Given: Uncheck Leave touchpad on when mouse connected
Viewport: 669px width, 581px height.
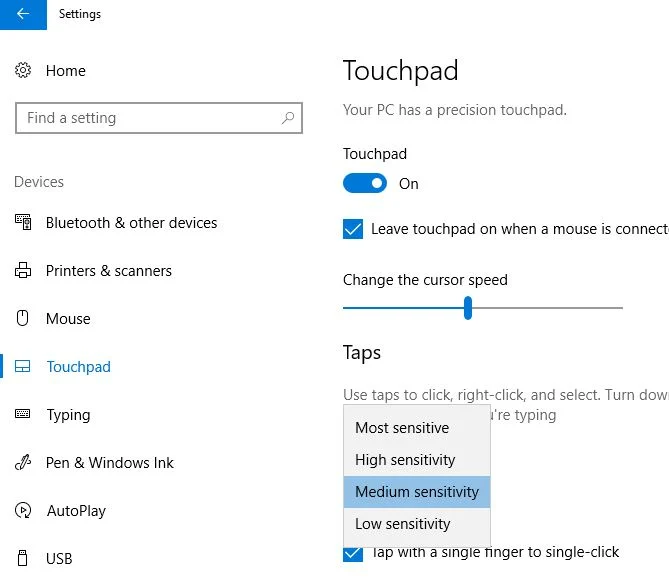Looking at the screenshot, I should coord(353,229).
